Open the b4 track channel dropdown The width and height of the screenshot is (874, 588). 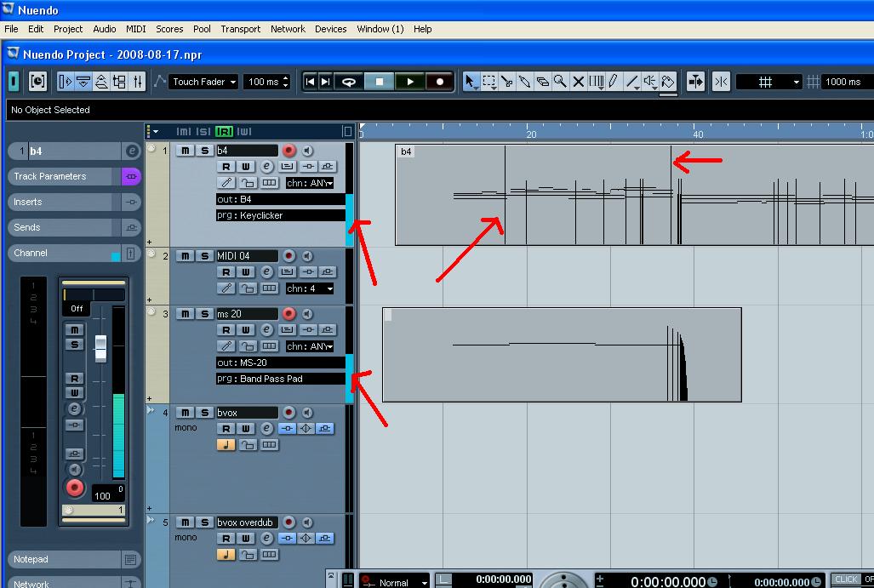[x=310, y=183]
